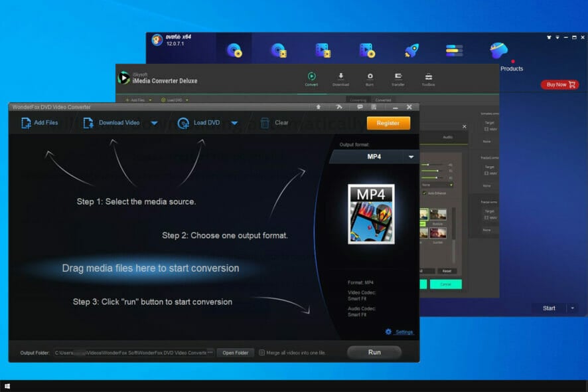Switch to the Audio tab in the dialog

pos(447,138)
